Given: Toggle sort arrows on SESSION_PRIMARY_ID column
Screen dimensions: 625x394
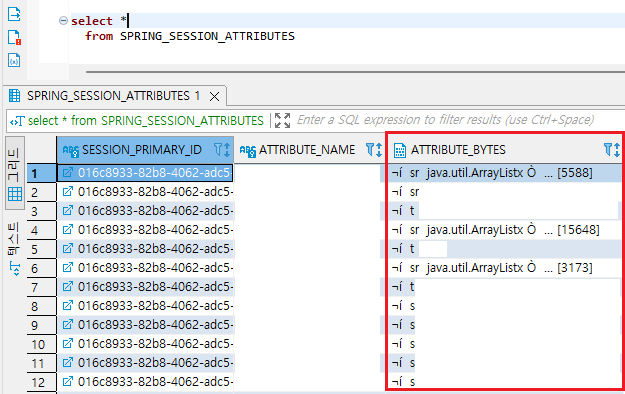Looking at the screenshot, I should (227, 150).
